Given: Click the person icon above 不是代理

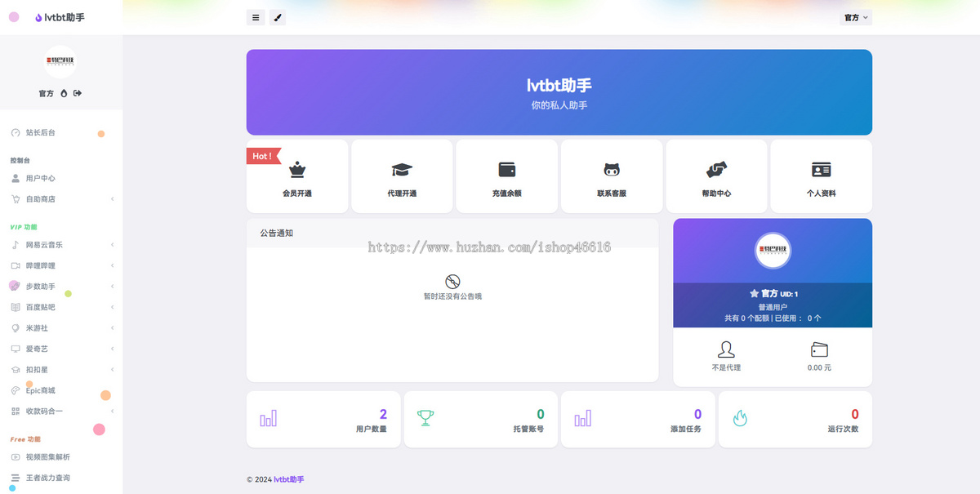Looking at the screenshot, I should click(x=726, y=349).
